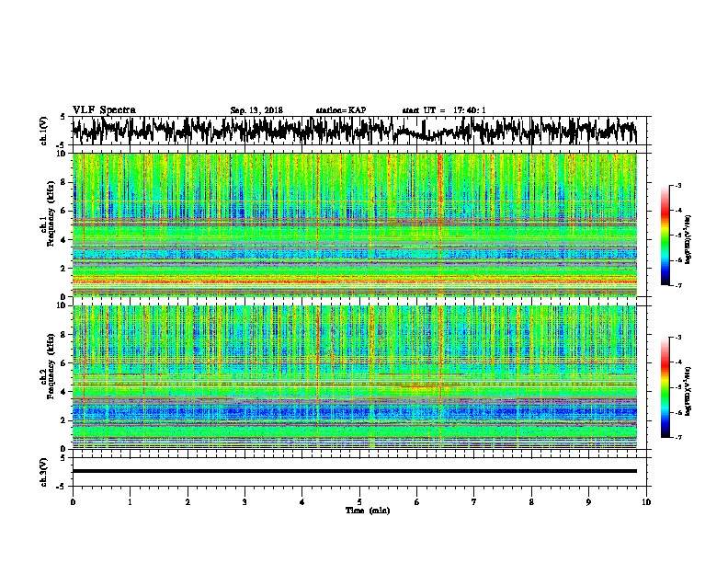Viewport: 728px width, 563px height.
Task: Click the ch.1 spectrogram panel
Action: coord(354,224)
